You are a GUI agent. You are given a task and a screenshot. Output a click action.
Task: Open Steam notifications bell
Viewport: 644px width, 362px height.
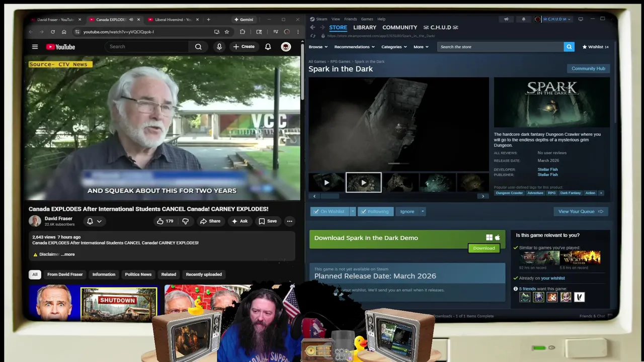[x=523, y=19]
